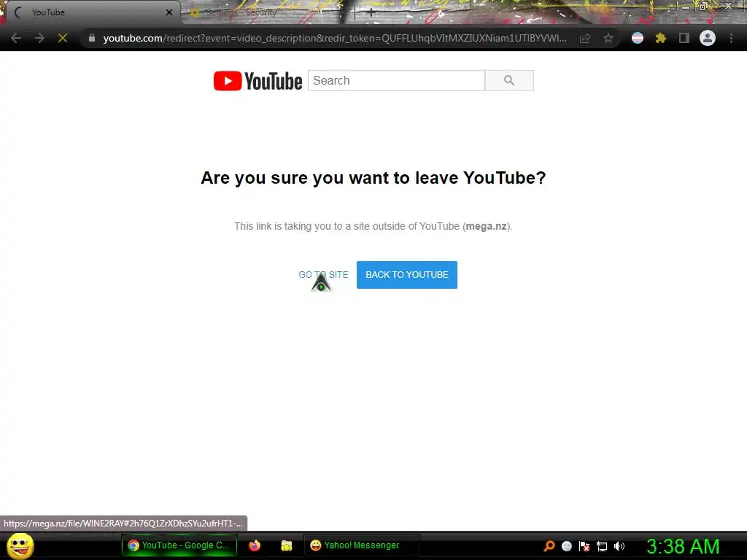Close the YouTube tab
Viewport: 747px width, 560px height.
coord(169,12)
